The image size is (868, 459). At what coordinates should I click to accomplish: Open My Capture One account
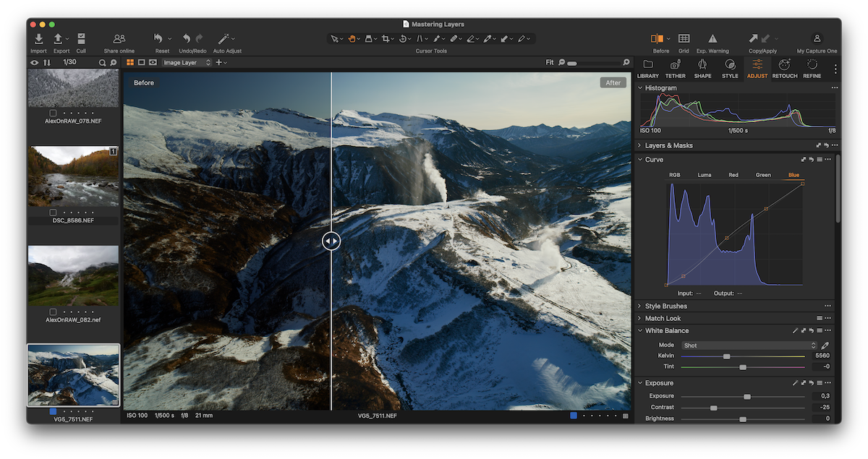coord(817,39)
